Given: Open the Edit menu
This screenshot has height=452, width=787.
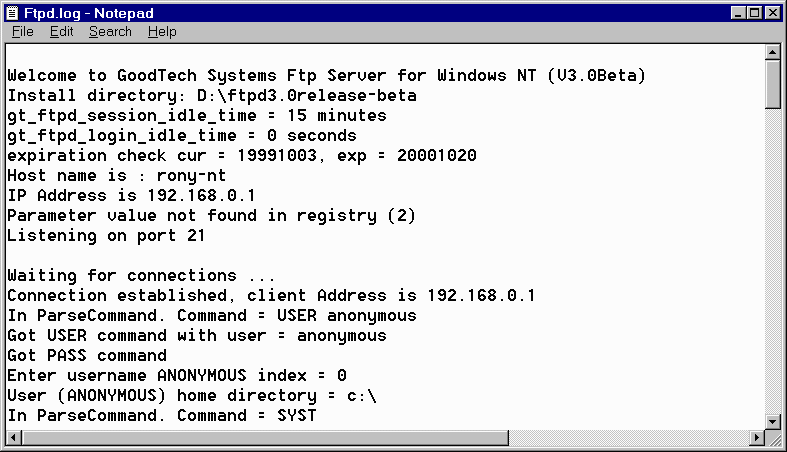Looking at the screenshot, I should click(61, 32).
